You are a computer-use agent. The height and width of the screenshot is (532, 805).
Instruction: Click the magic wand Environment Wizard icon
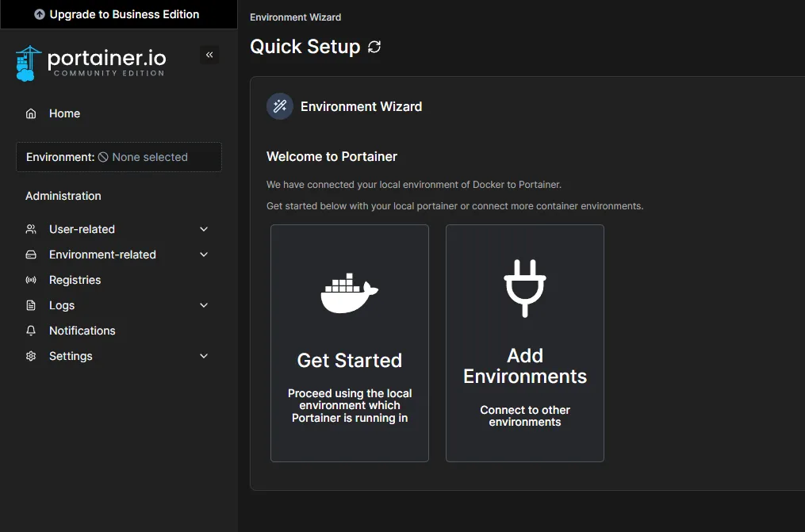point(280,106)
